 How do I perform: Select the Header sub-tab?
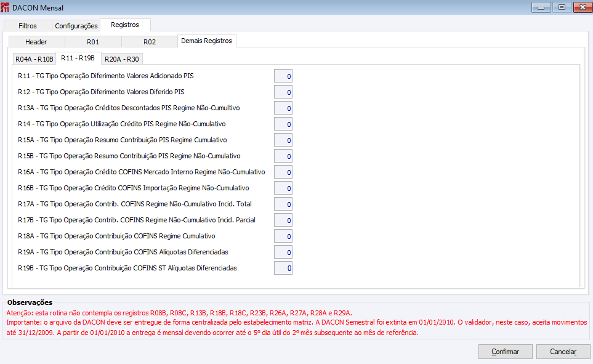coord(36,42)
